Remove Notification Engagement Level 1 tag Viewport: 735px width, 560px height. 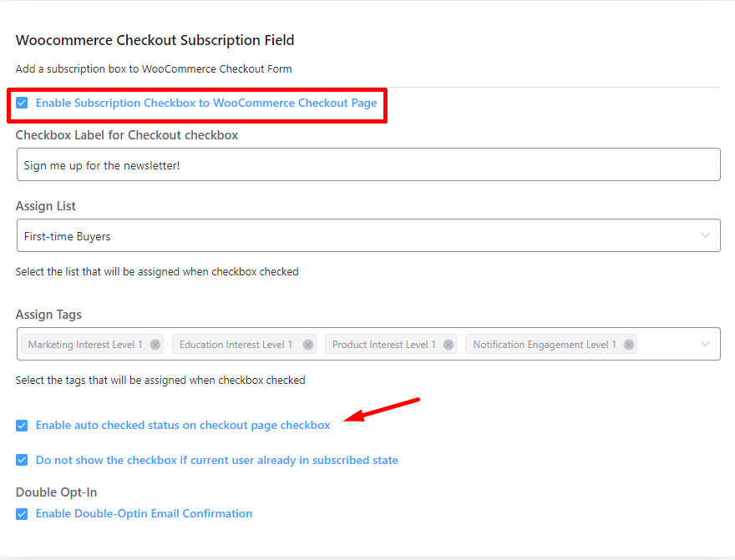click(x=629, y=345)
